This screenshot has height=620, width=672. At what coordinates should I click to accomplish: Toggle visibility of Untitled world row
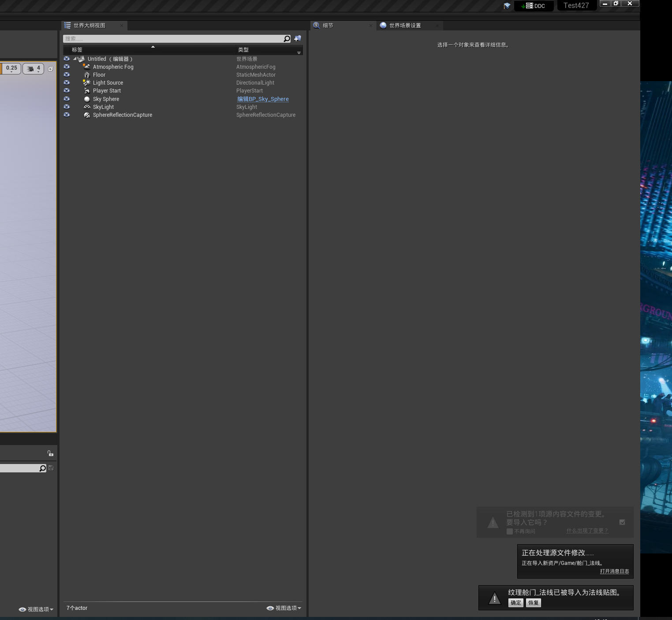point(67,59)
